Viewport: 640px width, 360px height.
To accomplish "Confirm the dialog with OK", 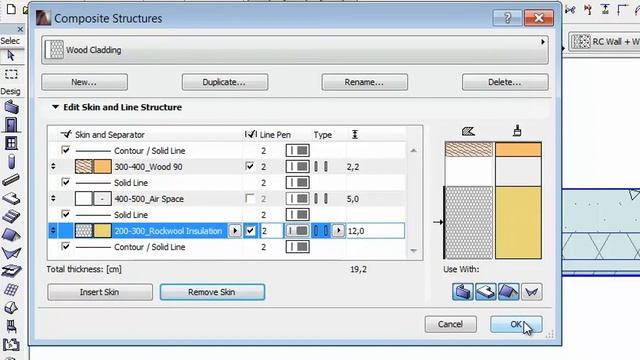I will [516, 324].
